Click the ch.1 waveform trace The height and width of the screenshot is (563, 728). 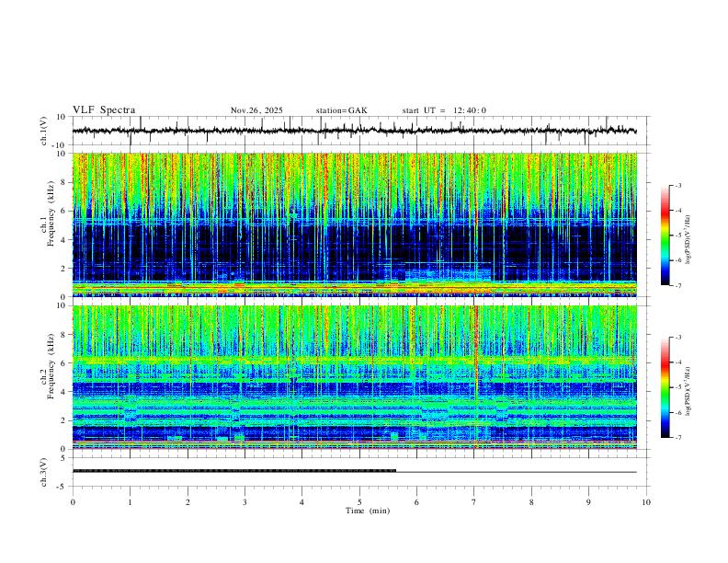[354, 131]
